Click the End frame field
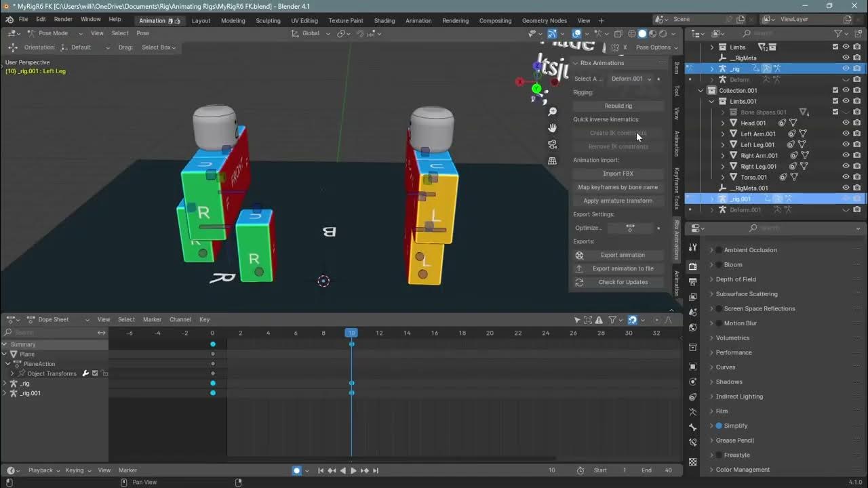This screenshot has width=868, height=488. (x=658, y=470)
